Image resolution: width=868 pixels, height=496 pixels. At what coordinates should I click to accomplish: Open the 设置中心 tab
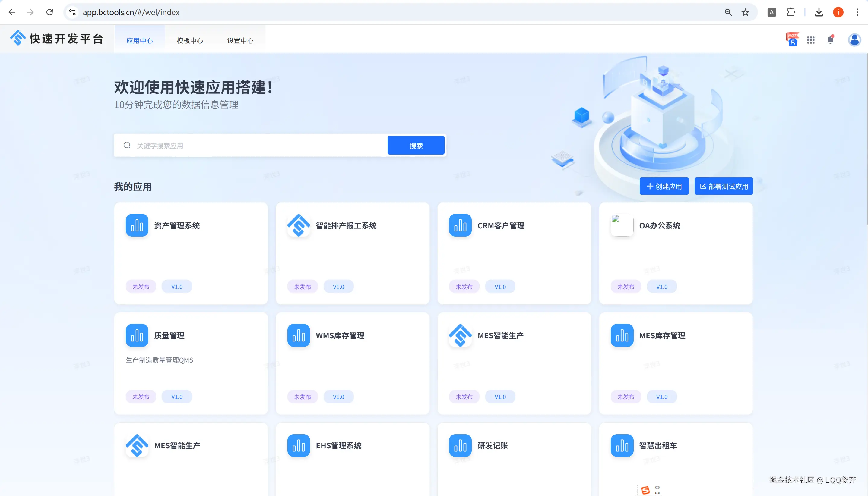pyautogui.click(x=240, y=41)
